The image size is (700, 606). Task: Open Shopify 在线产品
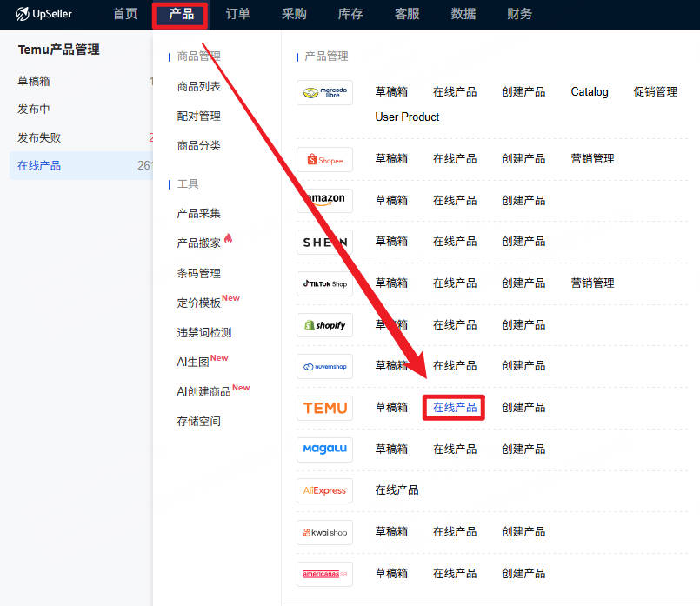click(455, 325)
